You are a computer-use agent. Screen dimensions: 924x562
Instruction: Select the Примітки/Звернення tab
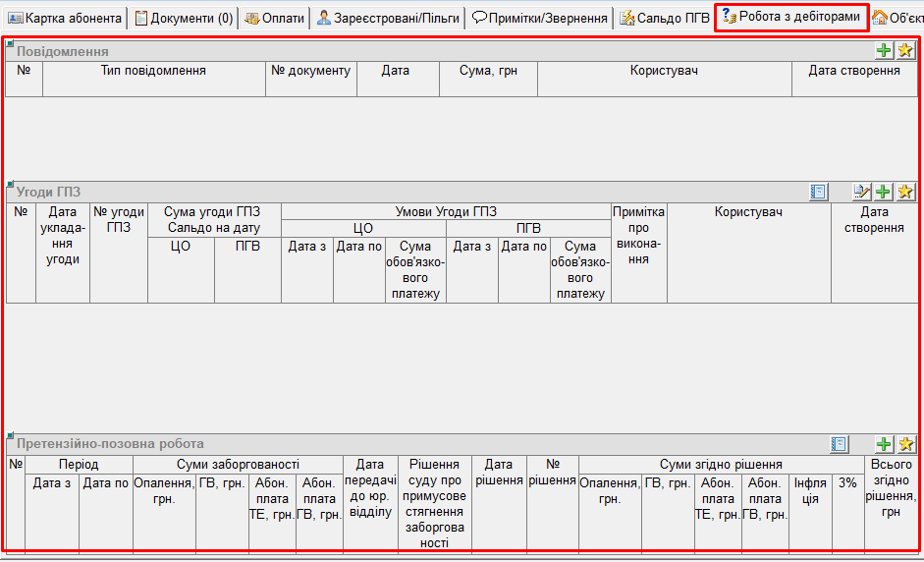540,18
